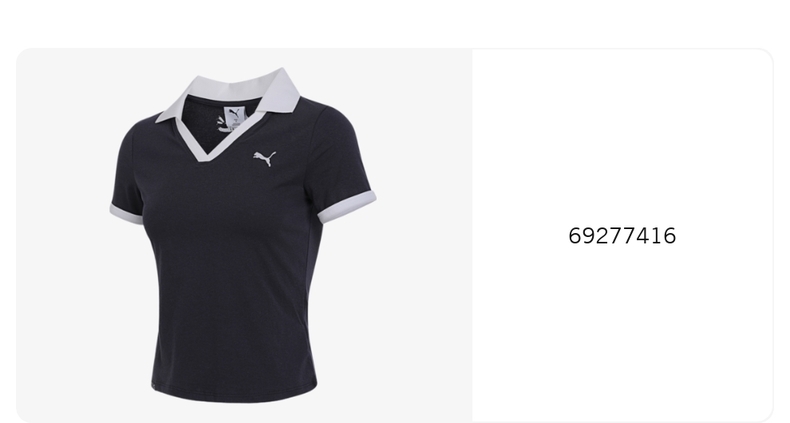Click the first digit of code 69277416

point(574,236)
